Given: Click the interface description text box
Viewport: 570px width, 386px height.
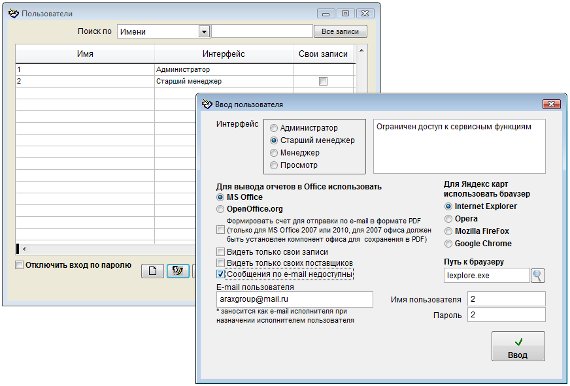Looking at the screenshot, I should (459, 146).
